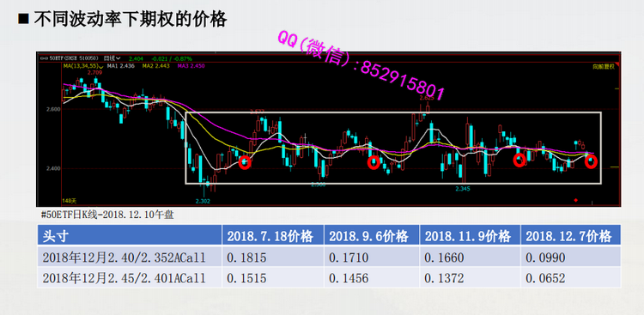Click the 148天 day count label
Viewport: 644px width, 315px height.
[x=70, y=201]
